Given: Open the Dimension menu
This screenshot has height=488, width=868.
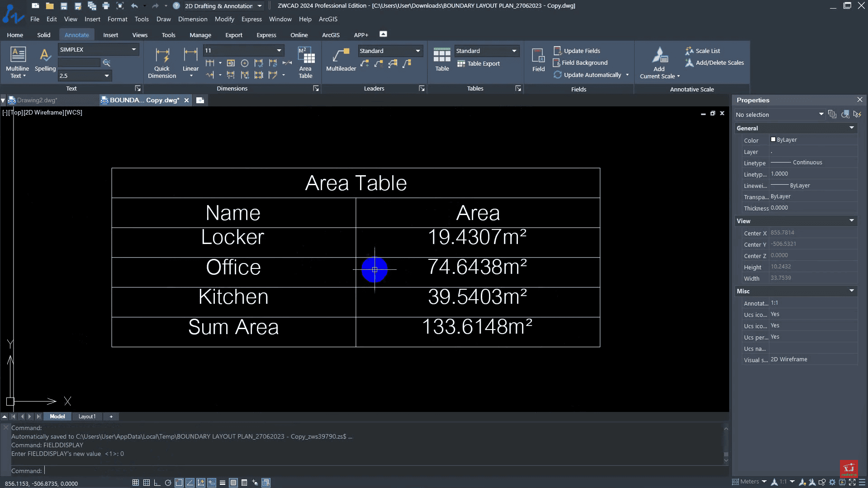Looking at the screenshot, I should [193, 19].
